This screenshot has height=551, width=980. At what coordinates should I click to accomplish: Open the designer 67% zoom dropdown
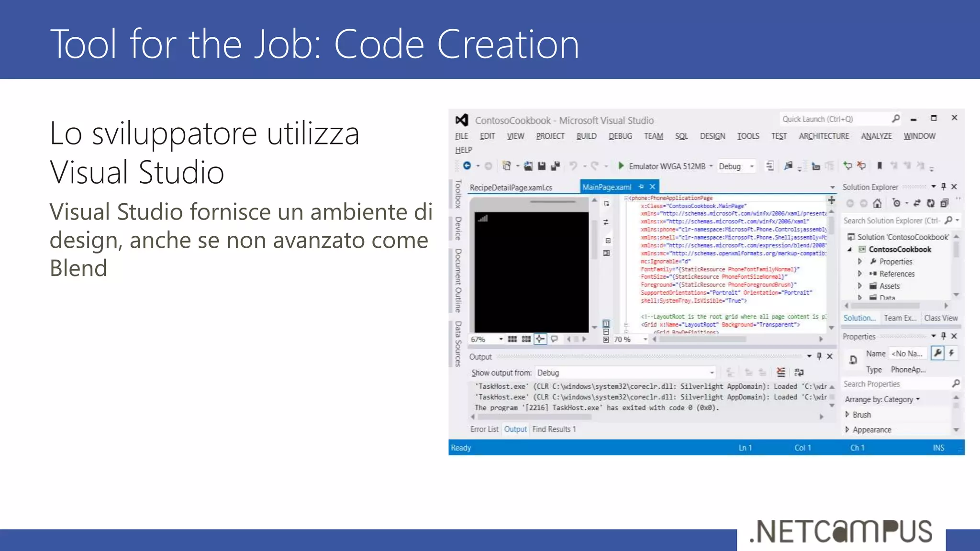(501, 339)
